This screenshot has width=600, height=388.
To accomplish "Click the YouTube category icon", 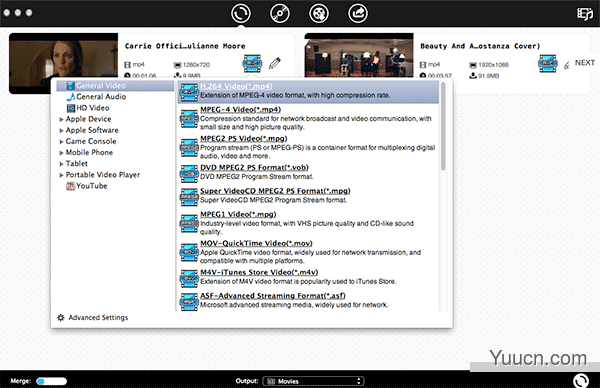I will (x=70, y=186).
